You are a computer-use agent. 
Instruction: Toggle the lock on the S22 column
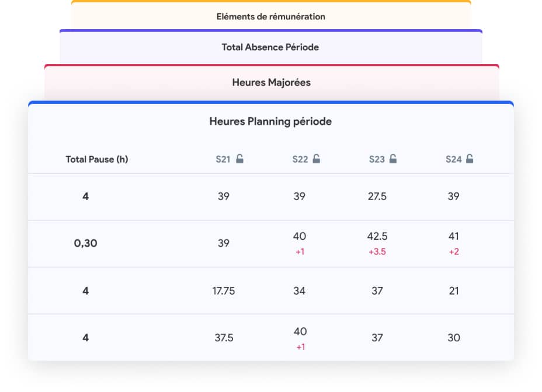pyautogui.click(x=316, y=159)
